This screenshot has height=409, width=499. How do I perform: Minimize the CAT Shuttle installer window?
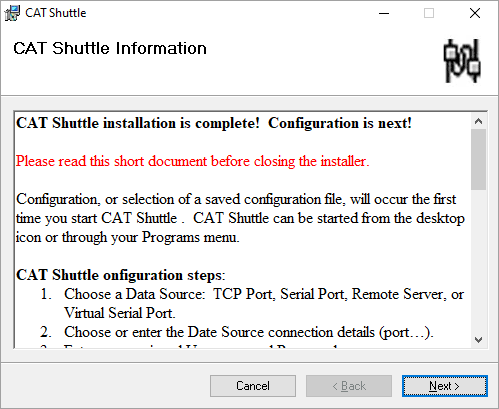point(384,13)
